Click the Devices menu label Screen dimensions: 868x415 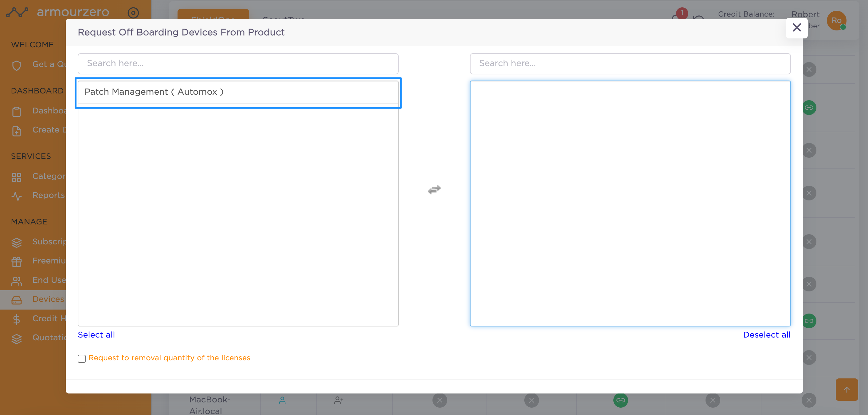48,299
